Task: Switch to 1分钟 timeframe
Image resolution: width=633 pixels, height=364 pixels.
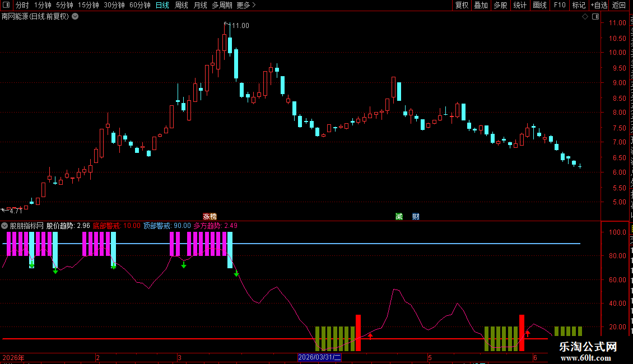Action: [43, 5]
